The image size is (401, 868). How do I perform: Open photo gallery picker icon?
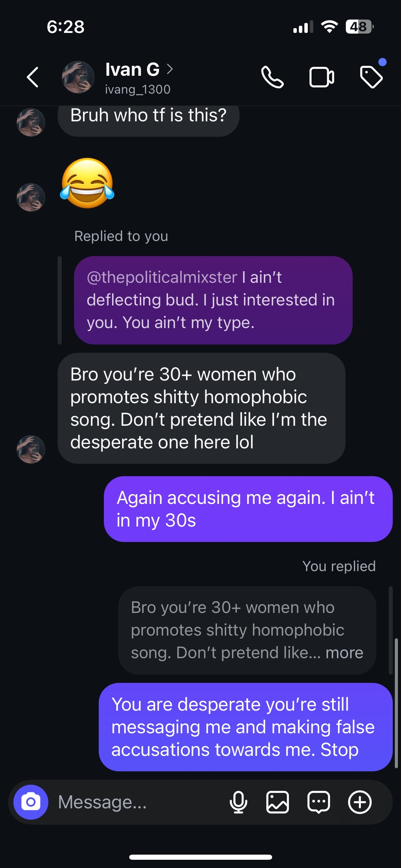278,802
